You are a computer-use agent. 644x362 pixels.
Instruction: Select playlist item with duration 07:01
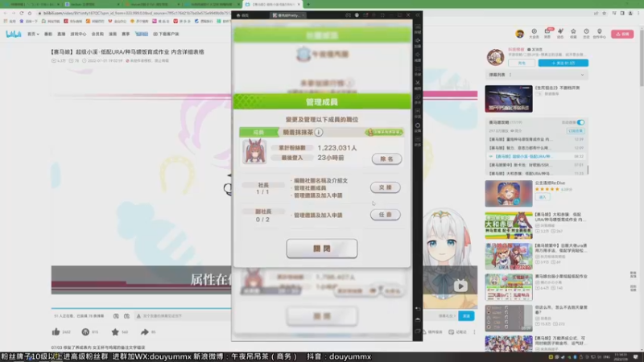536,165
